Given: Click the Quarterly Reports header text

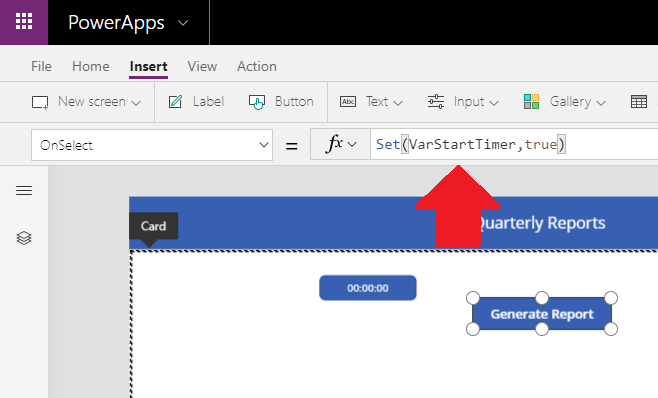Looking at the screenshot, I should pos(541,223).
